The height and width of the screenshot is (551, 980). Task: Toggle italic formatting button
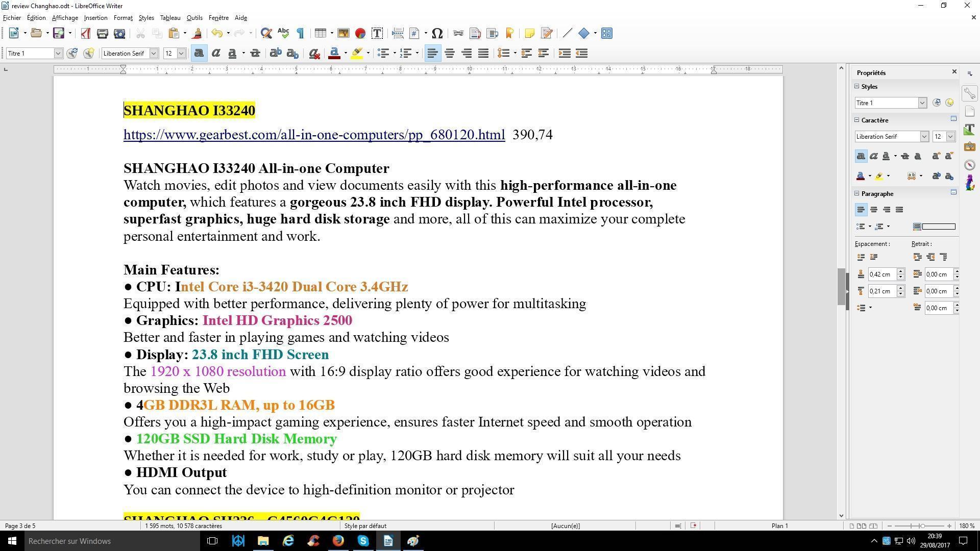[x=216, y=54]
